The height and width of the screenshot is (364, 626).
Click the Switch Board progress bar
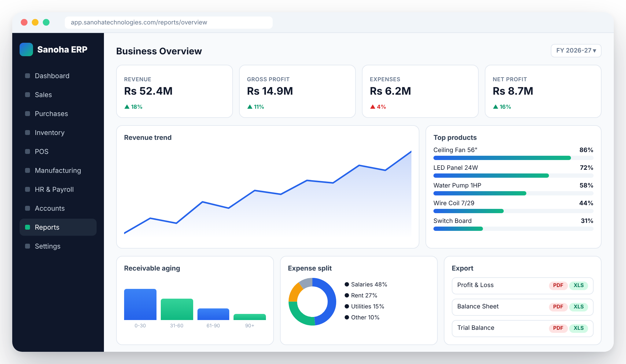[514, 229]
